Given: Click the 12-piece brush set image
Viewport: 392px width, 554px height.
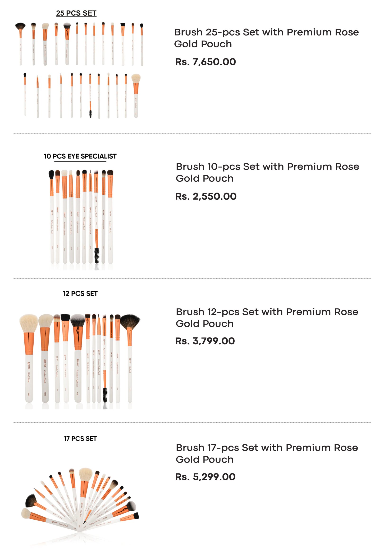Looking at the screenshot, I should tap(80, 361).
